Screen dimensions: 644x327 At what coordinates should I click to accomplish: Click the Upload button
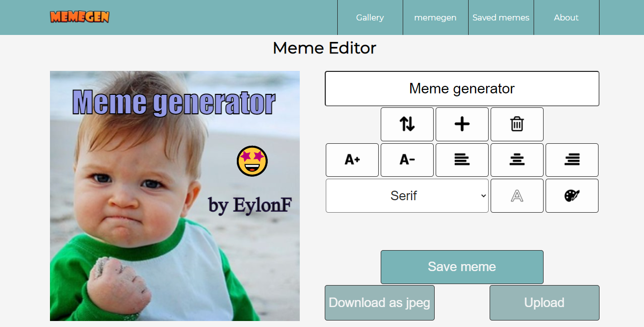[545, 303]
